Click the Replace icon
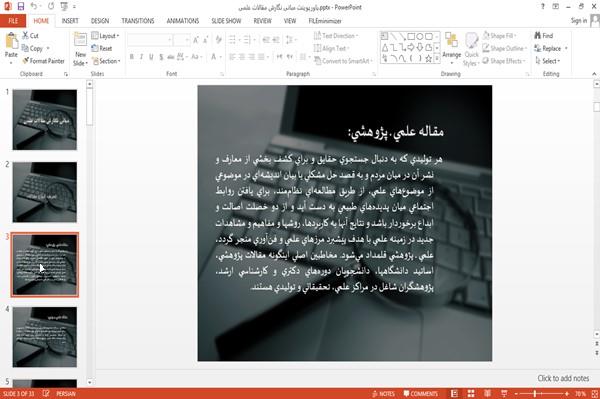Image resolution: width=600 pixels, height=399 pixels. coord(538,48)
